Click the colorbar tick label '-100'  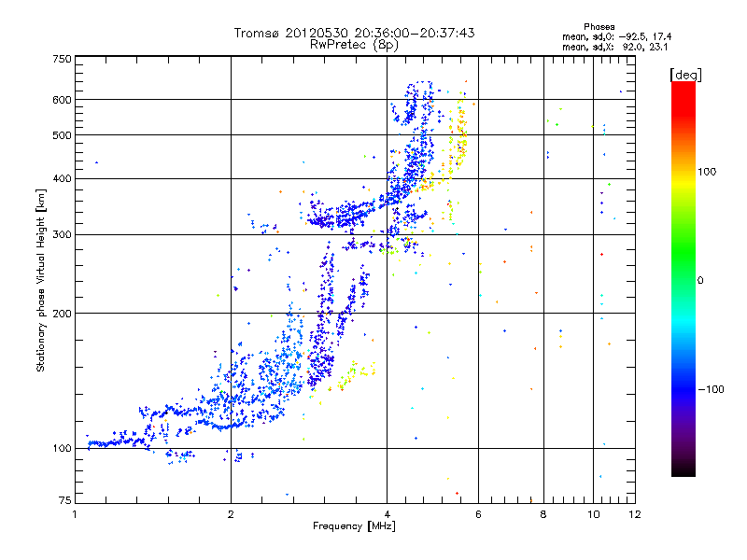(711, 389)
